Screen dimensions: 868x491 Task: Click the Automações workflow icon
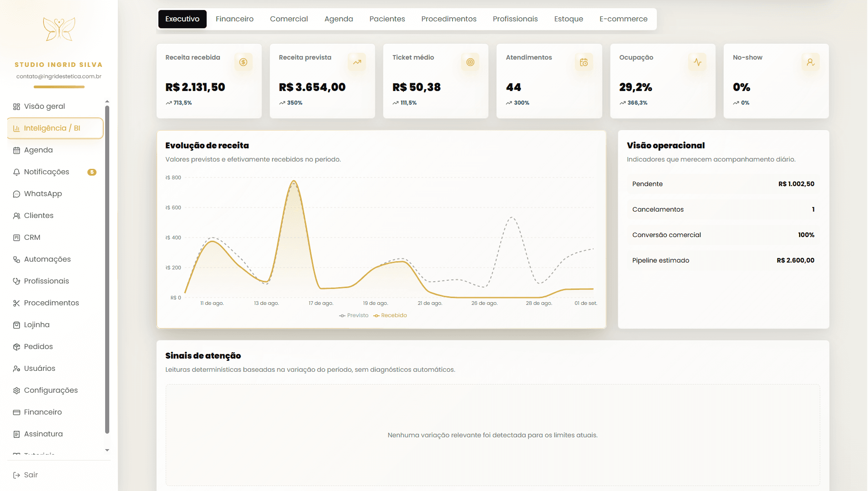coord(16,259)
